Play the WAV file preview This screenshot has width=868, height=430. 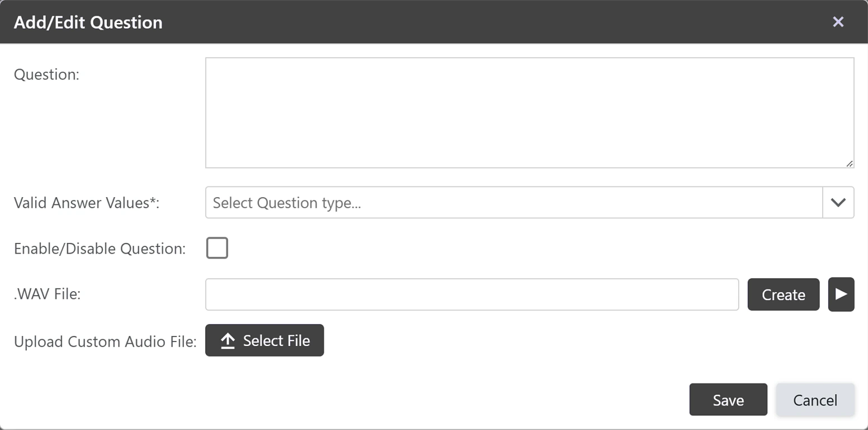point(841,294)
